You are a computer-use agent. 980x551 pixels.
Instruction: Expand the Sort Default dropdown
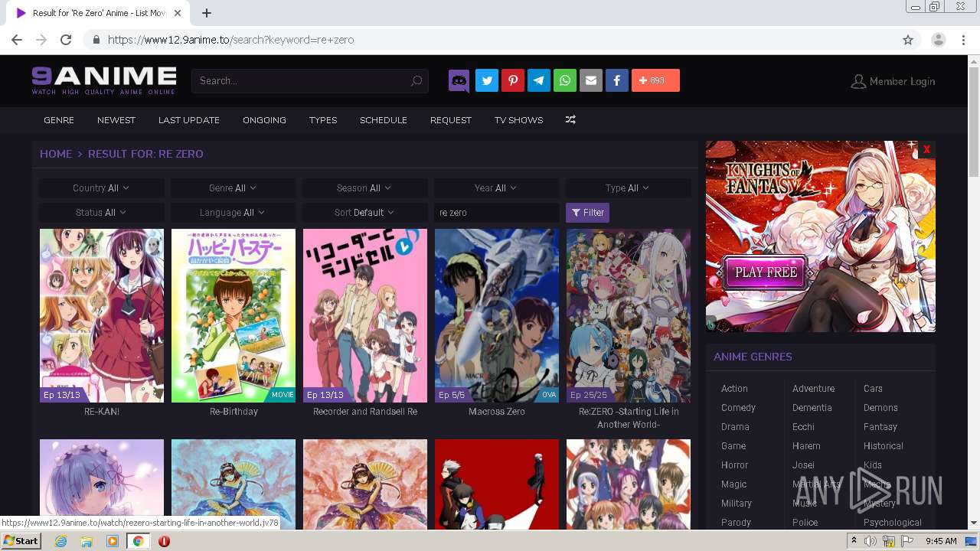tap(364, 213)
